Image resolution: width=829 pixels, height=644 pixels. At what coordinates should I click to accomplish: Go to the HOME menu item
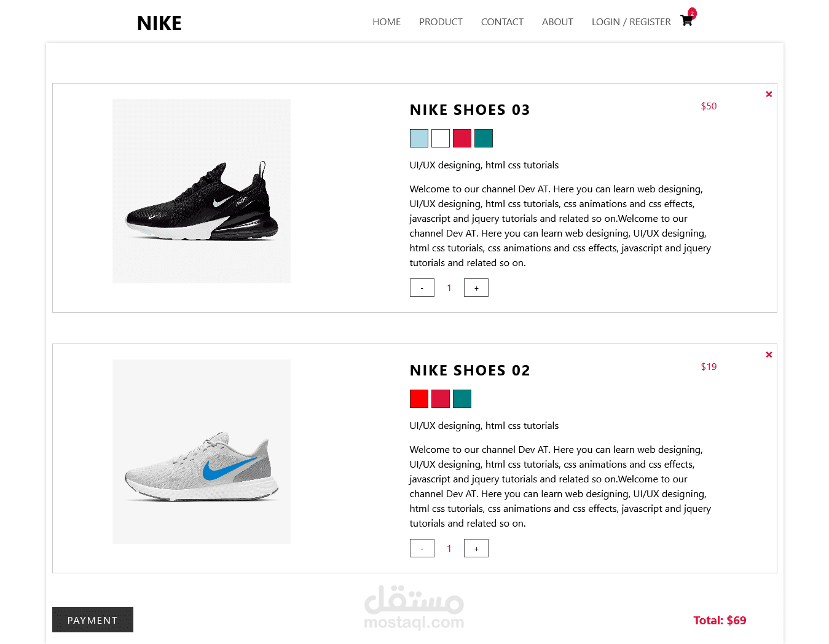[x=387, y=22]
